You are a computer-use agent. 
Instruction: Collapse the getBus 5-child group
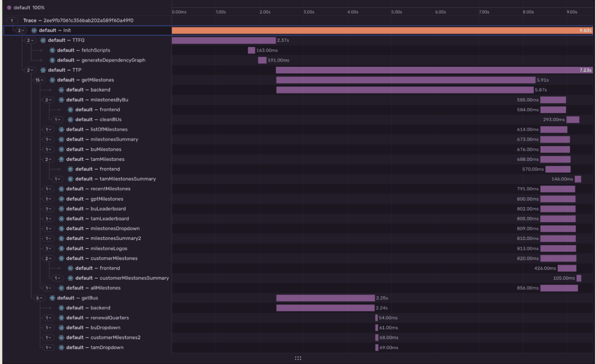(39, 298)
